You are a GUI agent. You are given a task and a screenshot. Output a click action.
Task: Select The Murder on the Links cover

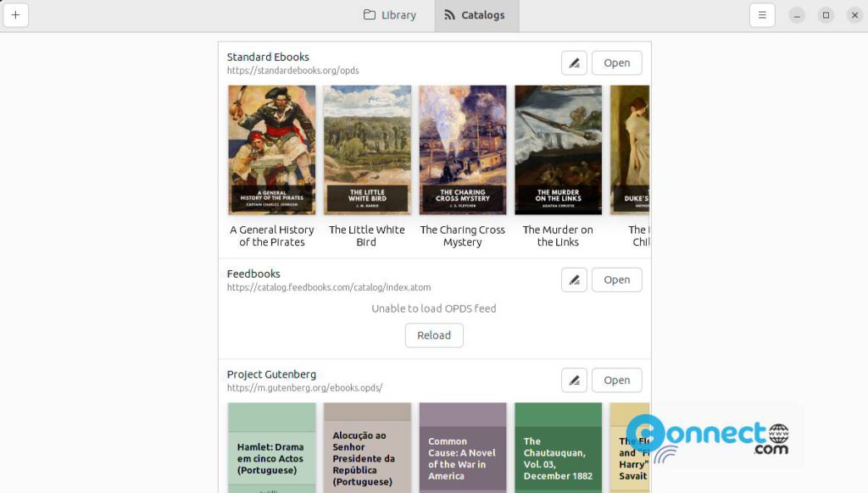[558, 150]
